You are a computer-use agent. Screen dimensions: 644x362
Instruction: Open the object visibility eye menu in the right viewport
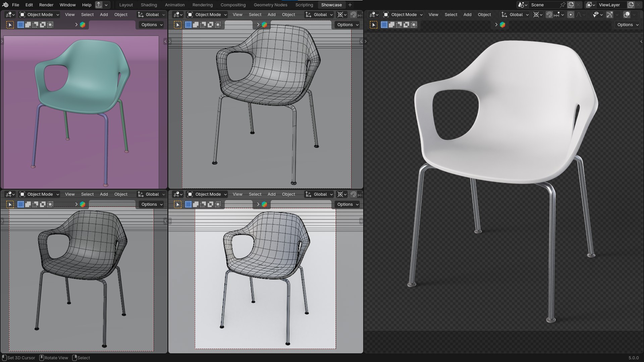(x=597, y=14)
